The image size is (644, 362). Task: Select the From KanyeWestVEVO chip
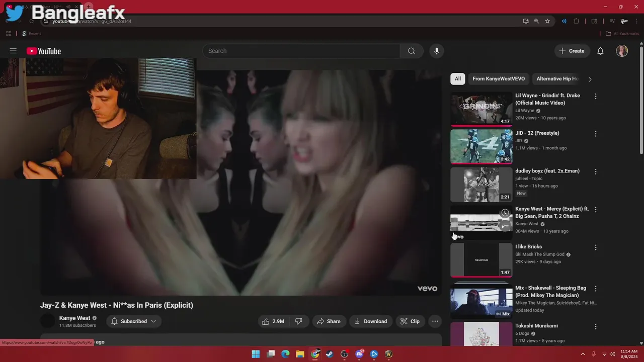499,79
